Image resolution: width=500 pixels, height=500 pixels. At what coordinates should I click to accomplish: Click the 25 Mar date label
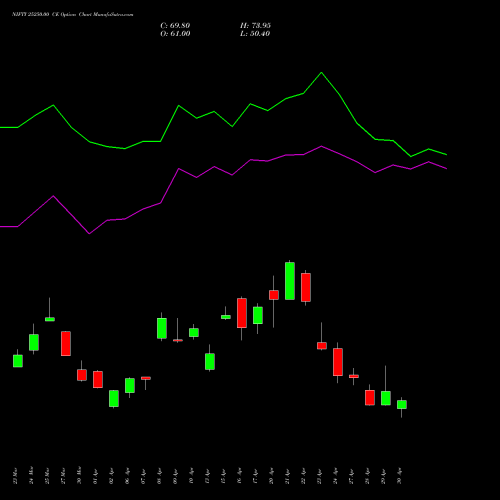point(47,476)
